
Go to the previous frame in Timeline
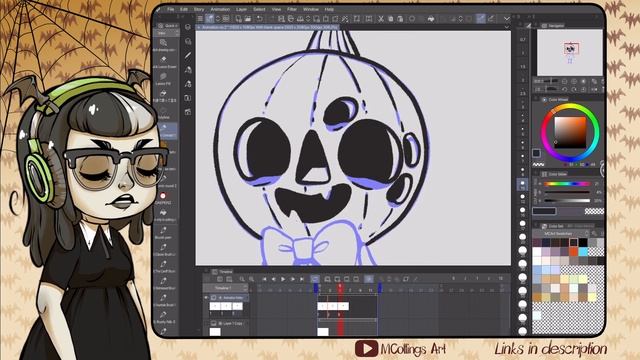point(273,279)
